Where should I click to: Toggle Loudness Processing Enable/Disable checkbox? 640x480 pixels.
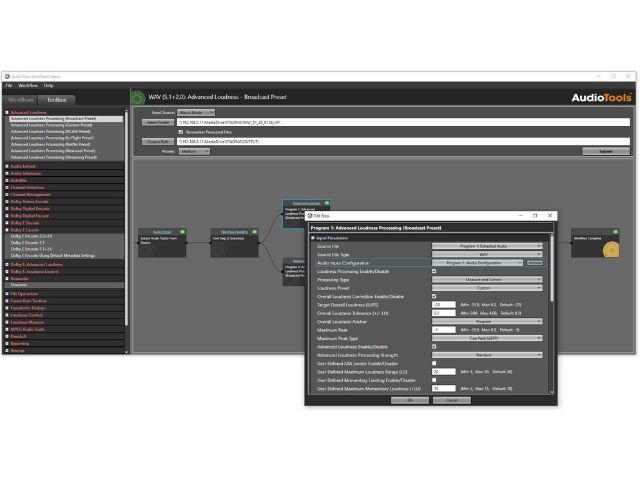(x=434, y=271)
